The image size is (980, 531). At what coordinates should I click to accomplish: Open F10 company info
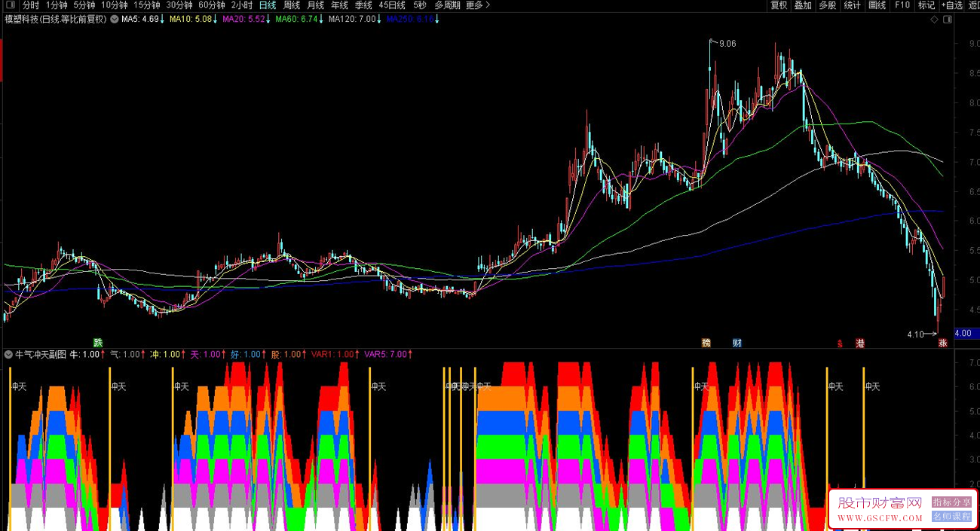pyautogui.click(x=902, y=5)
